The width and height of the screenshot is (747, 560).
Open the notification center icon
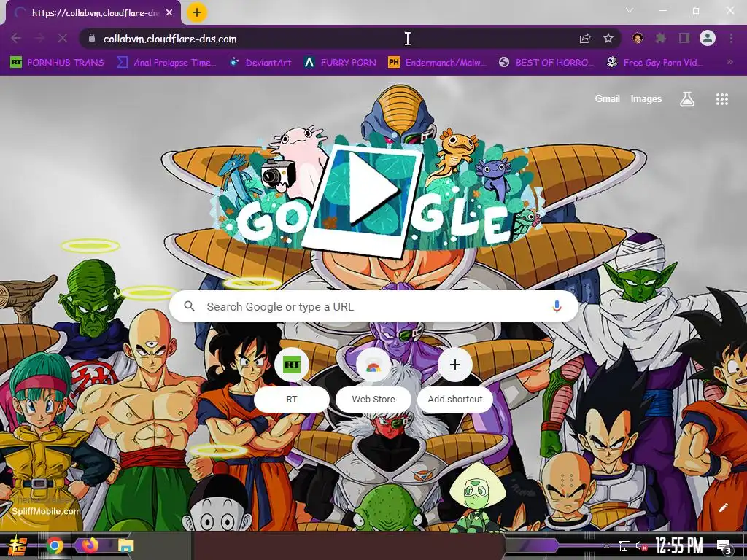[723, 546]
